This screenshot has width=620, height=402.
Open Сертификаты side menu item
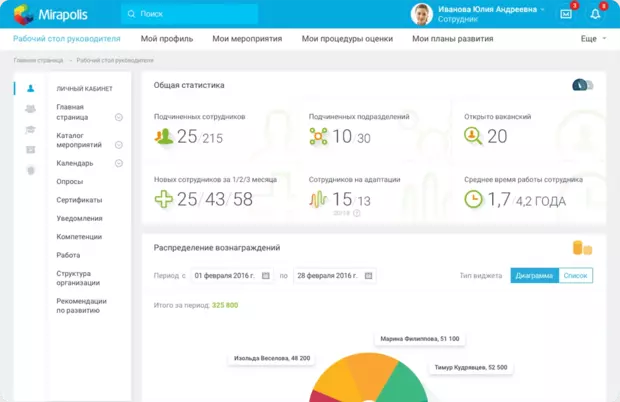point(79,200)
